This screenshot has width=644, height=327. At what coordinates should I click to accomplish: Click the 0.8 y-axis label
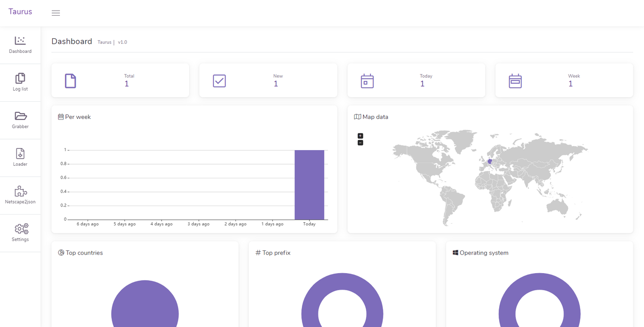pos(63,164)
